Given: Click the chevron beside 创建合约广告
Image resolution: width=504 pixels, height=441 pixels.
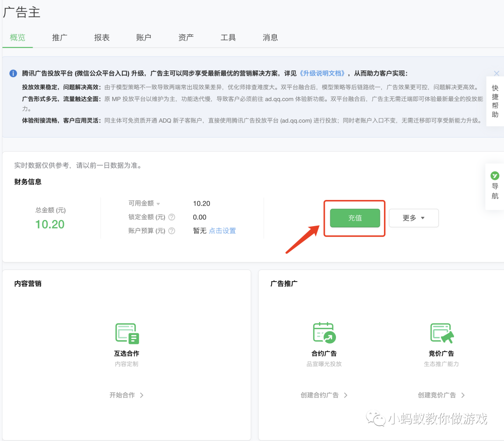Looking at the screenshot, I should click(x=345, y=395).
